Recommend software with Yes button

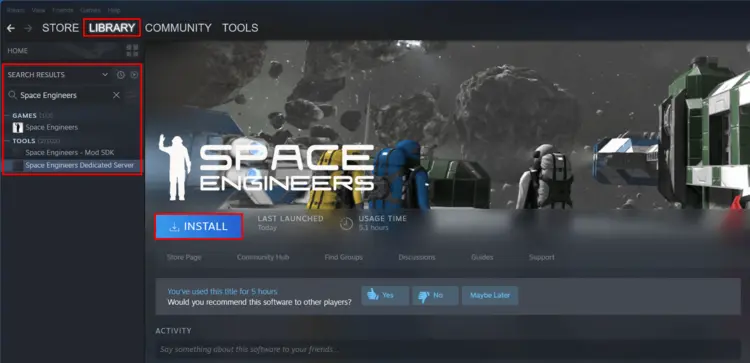click(x=385, y=296)
